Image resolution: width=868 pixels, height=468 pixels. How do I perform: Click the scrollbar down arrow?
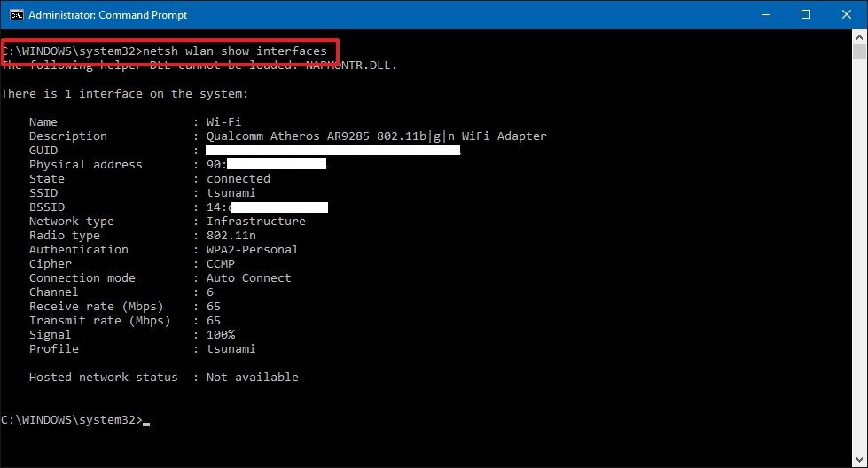[859, 460]
